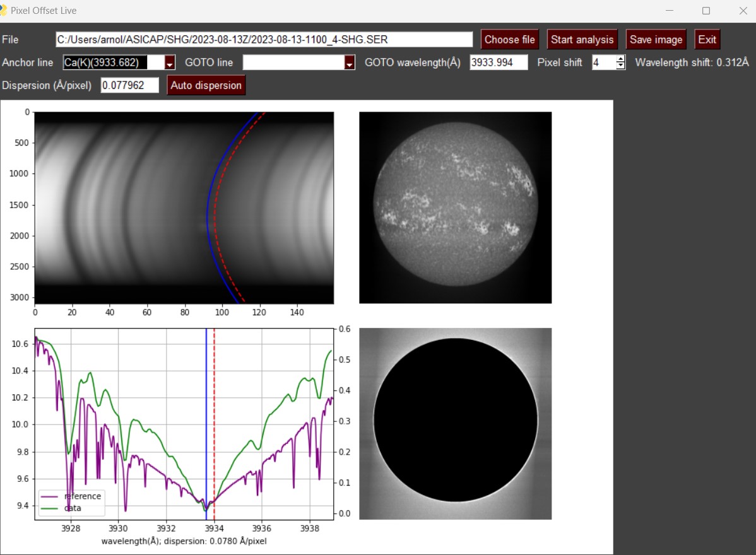Click the GOTO wavelength input showing 3933.994
756x555 pixels.
[499, 62]
